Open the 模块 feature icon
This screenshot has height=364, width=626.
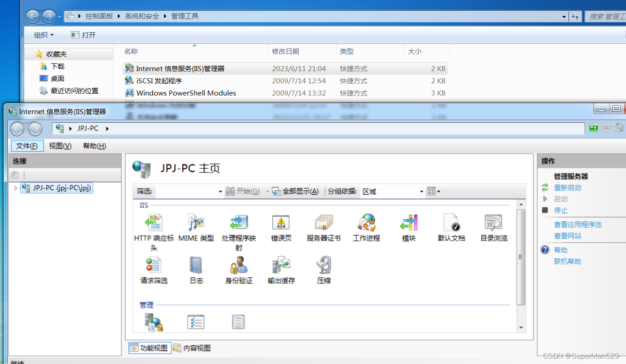[x=409, y=223]
